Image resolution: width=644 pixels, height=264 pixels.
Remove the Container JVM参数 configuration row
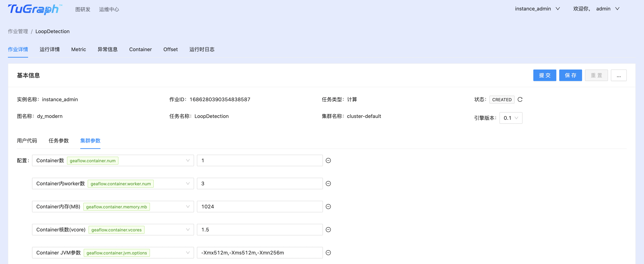[x=328, y=252]
